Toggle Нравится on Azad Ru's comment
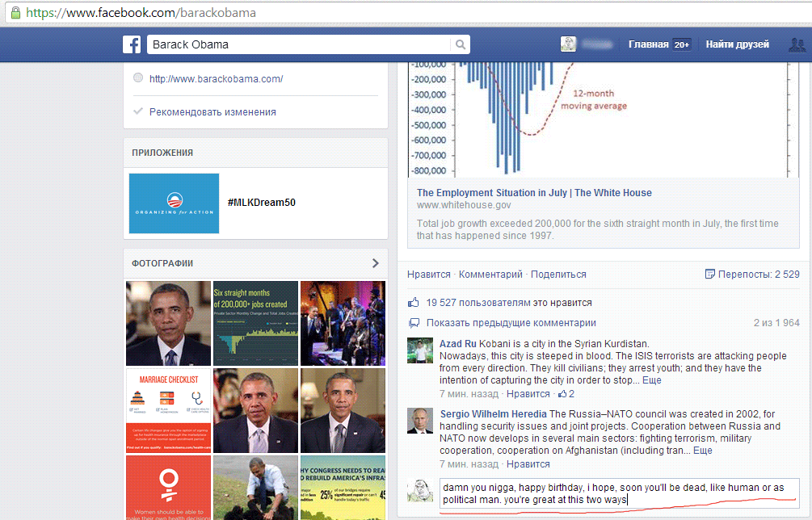The width and height of the screenshot is (812, 520). tap(528, 394)
